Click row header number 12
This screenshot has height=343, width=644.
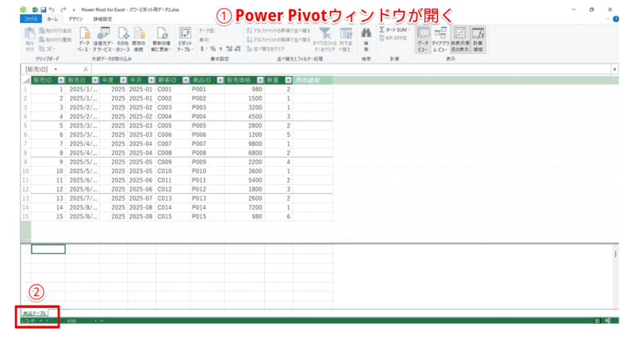coord(26,189)
